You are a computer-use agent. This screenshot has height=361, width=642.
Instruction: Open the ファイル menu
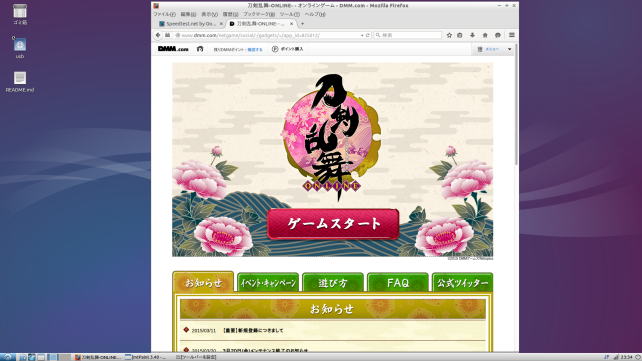click(164, 14)
